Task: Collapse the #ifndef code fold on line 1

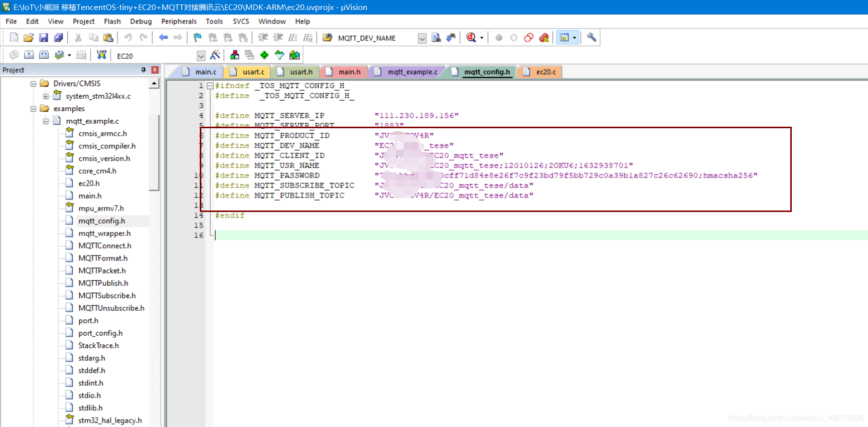Action: pos(210,86)
